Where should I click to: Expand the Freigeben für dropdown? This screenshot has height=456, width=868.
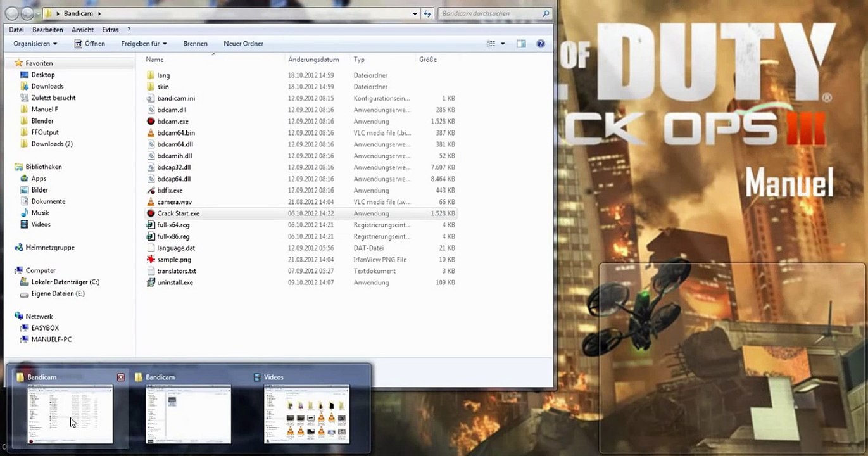click(144, 44)
